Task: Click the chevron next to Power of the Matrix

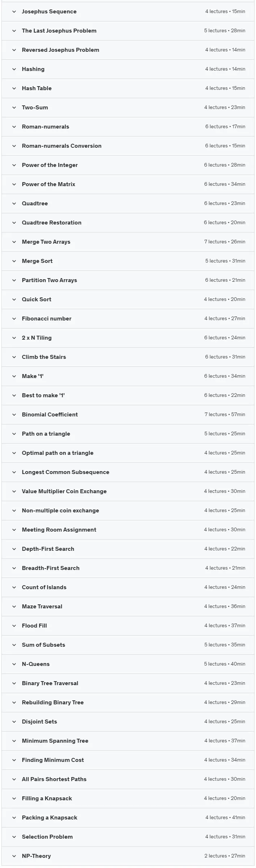Action: click(14, 184)
